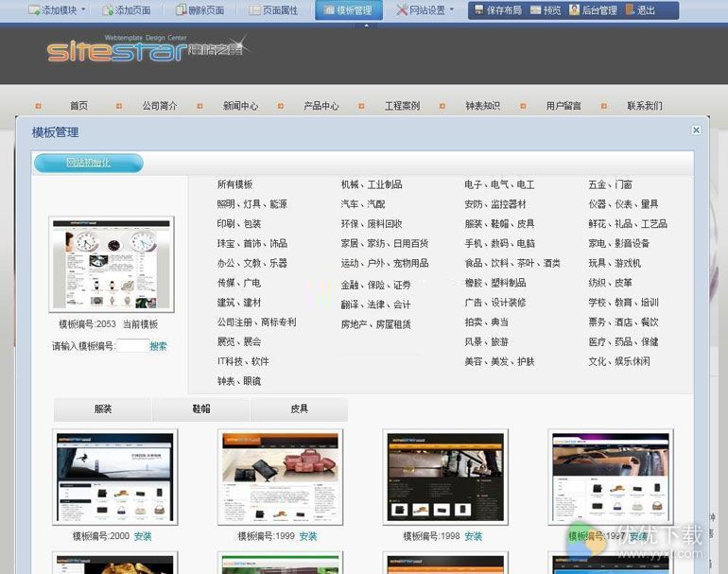
Task: Install template number 1998
Action: tap(474, 536)
